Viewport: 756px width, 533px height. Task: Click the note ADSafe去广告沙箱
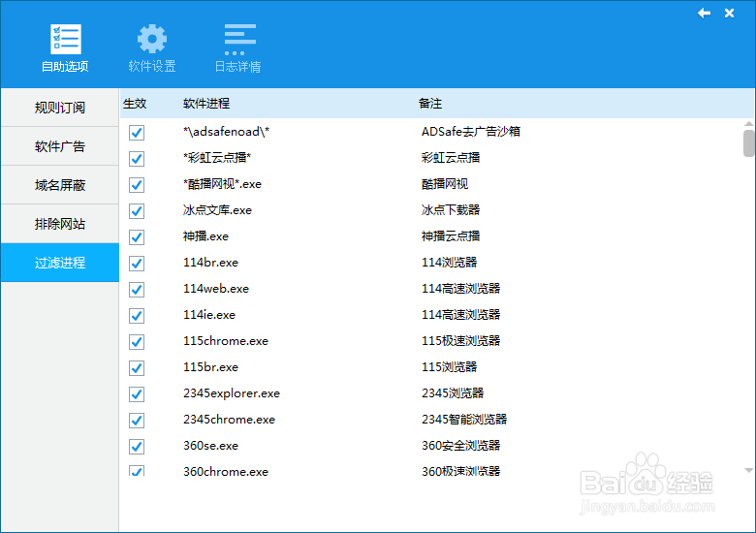tap(471, 132)
